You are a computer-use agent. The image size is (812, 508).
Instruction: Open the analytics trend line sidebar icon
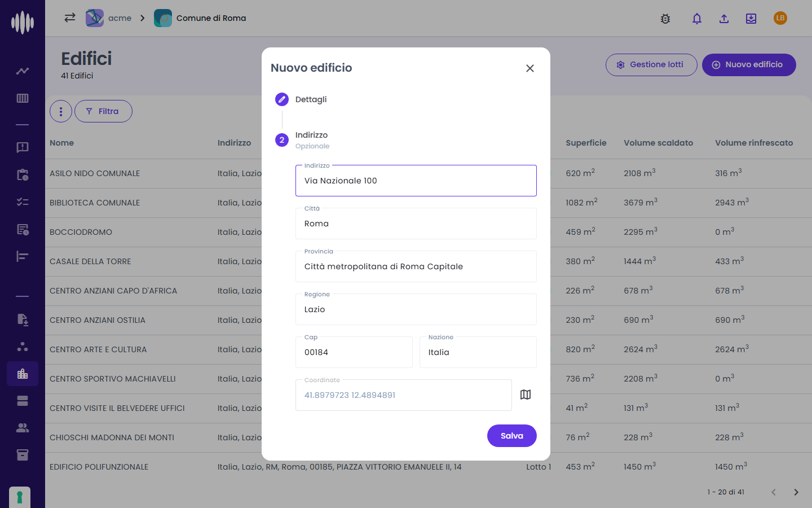point(23,71)
